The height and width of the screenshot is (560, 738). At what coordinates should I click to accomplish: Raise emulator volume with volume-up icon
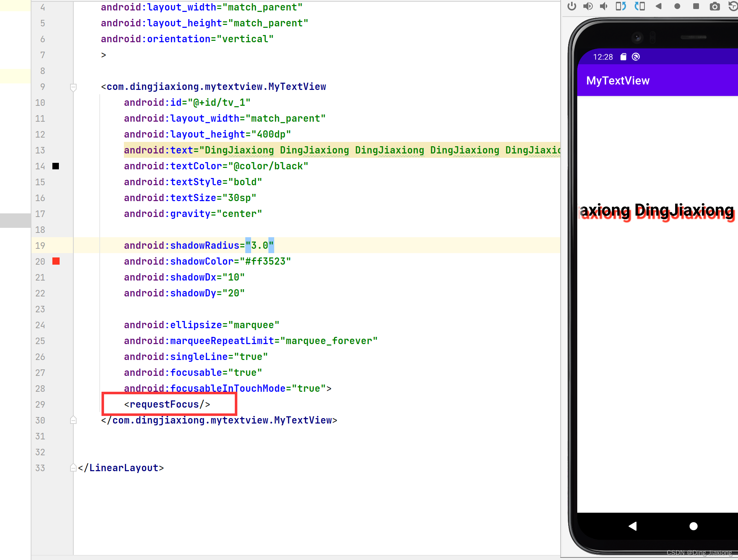588,6
